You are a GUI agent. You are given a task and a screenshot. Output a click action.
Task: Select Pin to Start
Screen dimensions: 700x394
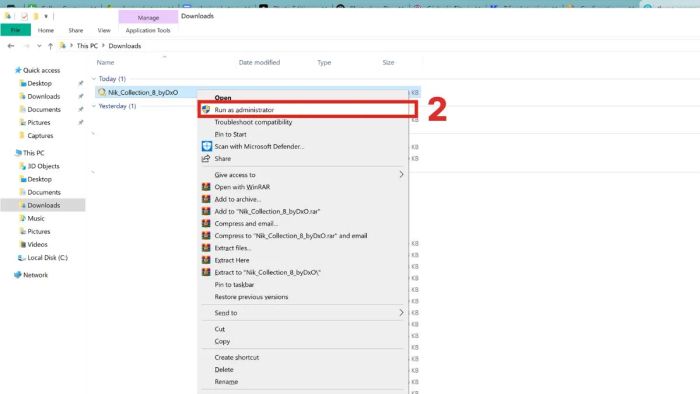(303, 134)
